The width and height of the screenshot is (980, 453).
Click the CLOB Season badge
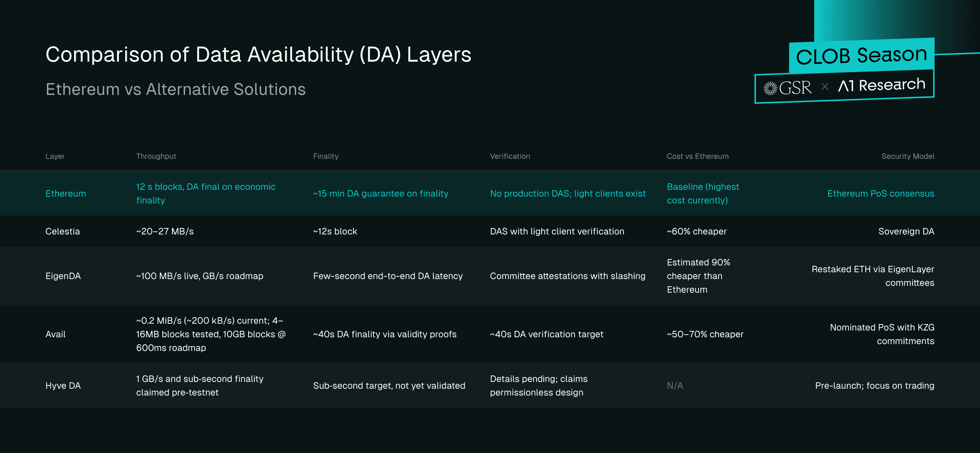(x=862, y=56)
